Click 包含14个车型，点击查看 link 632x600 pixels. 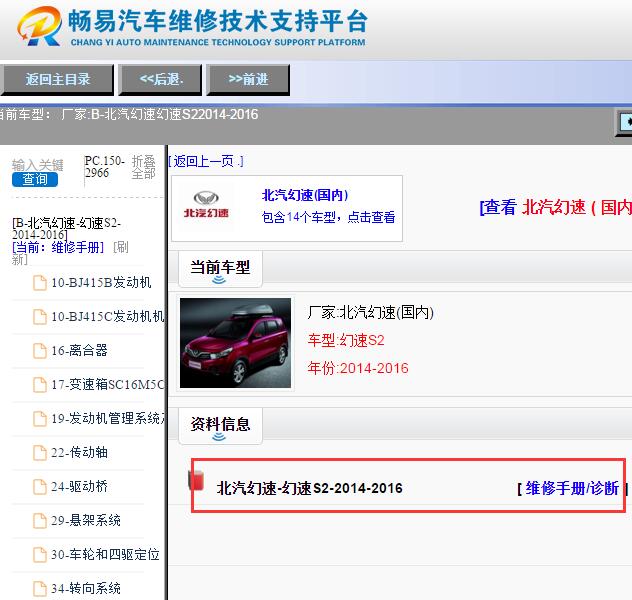point(328,217)
